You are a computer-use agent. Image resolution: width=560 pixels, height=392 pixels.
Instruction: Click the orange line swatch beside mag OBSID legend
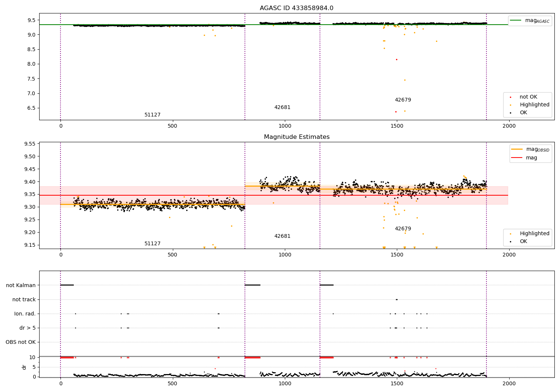click(x=517, y=149)
